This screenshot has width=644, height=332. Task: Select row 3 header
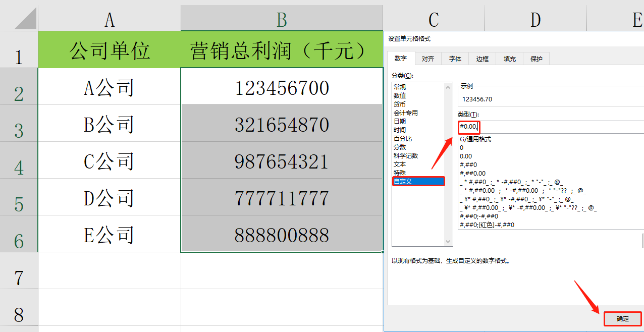pos(19,123)
